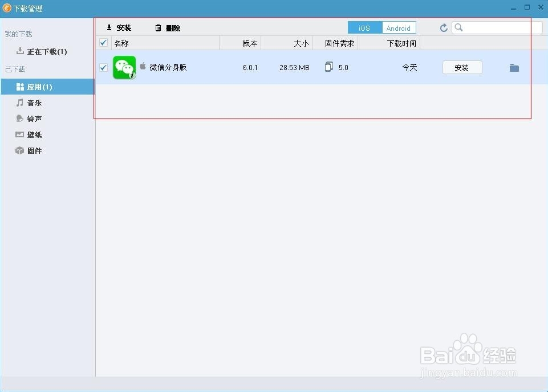Click the refresh icon near the search box
The image size is (548, 392).
click(443, 27)
